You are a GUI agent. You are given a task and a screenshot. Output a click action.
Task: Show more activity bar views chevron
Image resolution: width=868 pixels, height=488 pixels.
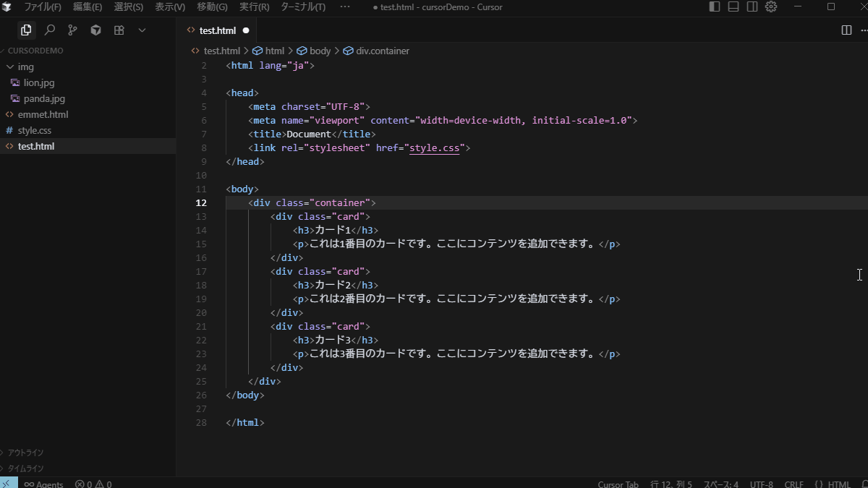(142, 30)
